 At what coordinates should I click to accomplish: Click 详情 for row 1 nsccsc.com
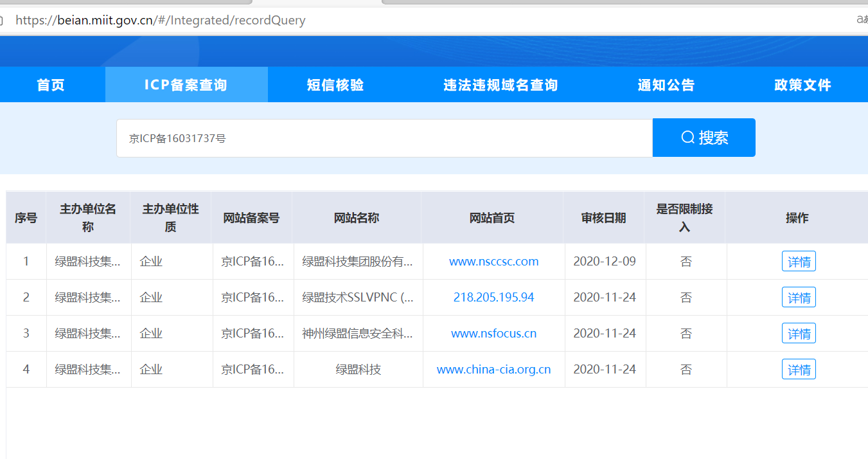(799, 262)
